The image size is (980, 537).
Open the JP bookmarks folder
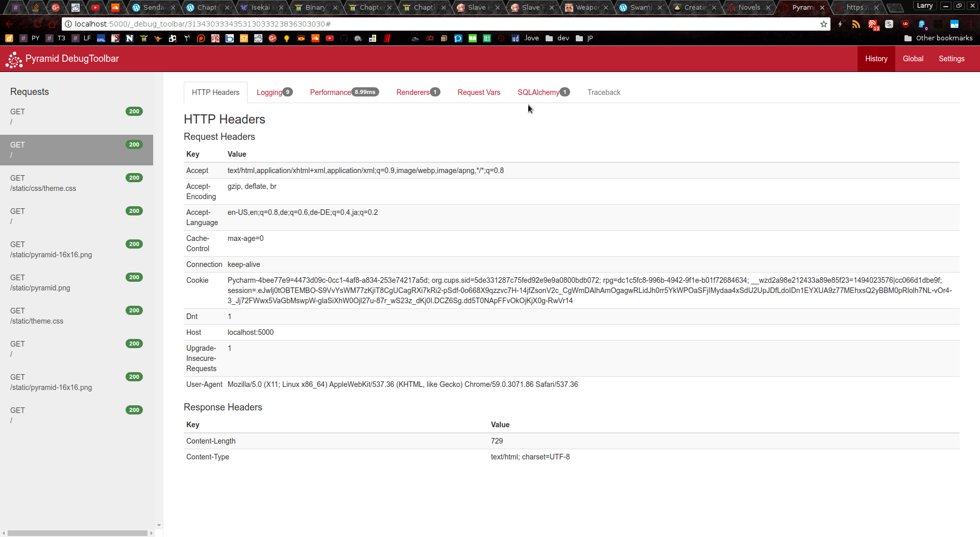(x=584, y=38)
